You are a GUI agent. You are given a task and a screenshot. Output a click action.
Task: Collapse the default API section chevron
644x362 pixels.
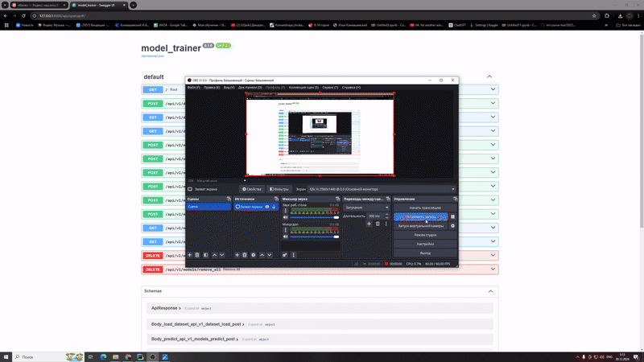coord(489,77)
